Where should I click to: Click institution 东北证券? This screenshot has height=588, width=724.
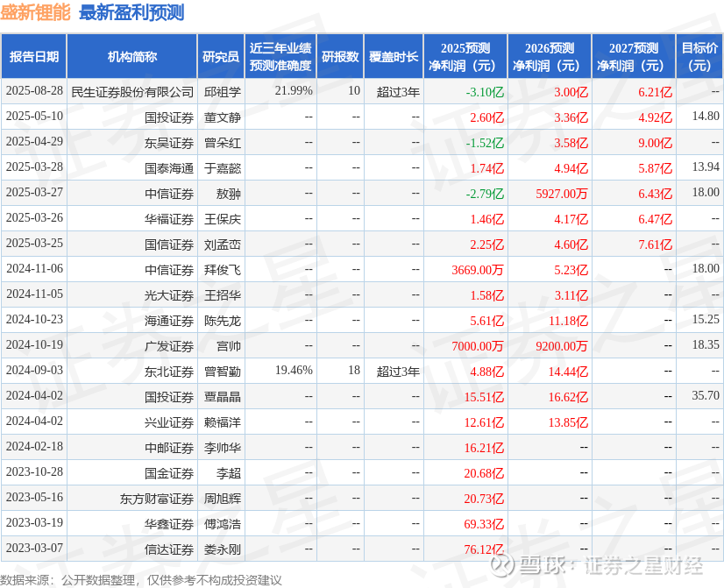(x=169, y=372)
